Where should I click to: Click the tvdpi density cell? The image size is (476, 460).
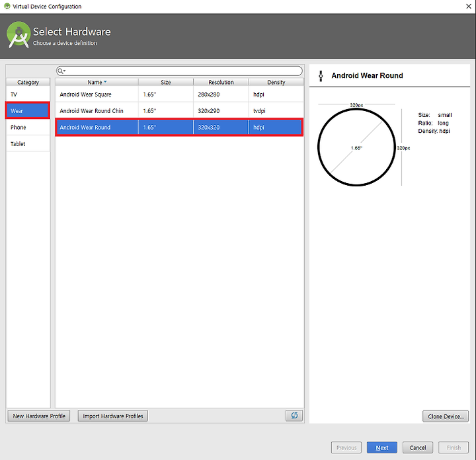coord(276,111)
